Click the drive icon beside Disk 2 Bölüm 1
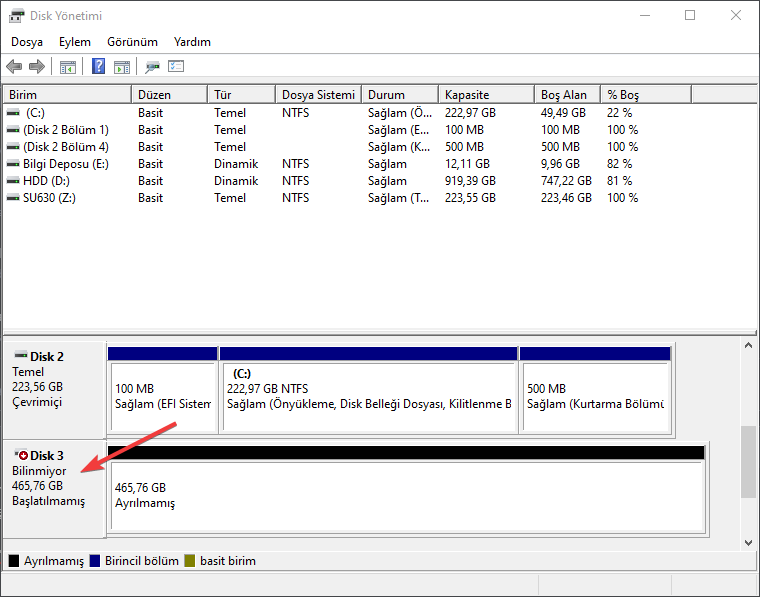 (x=13, y=130)
